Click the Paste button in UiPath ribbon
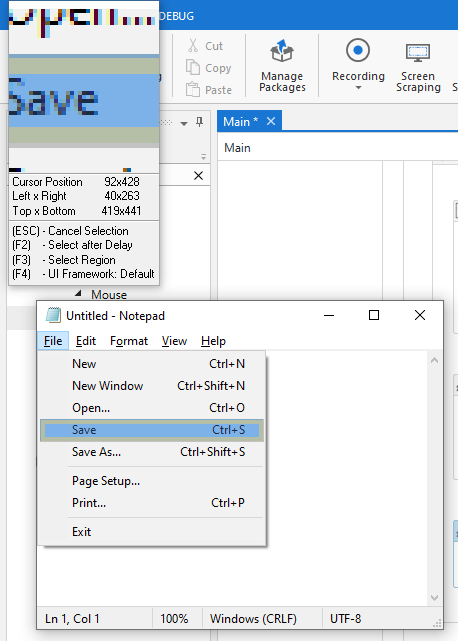The height and width of the screenshot is (641, 458). (x=209, y=90)
